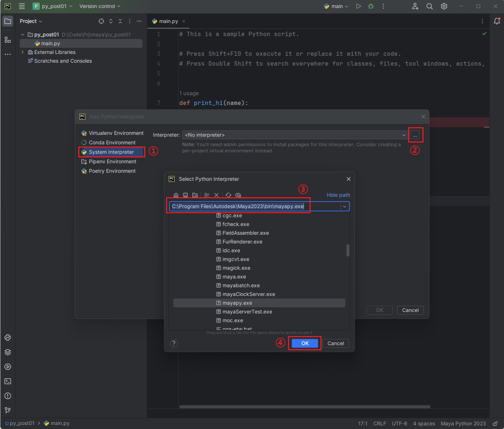This screenshot has width=504, height=429.
Task: Hide the Project panel with the minus icon
Action: 139,21
